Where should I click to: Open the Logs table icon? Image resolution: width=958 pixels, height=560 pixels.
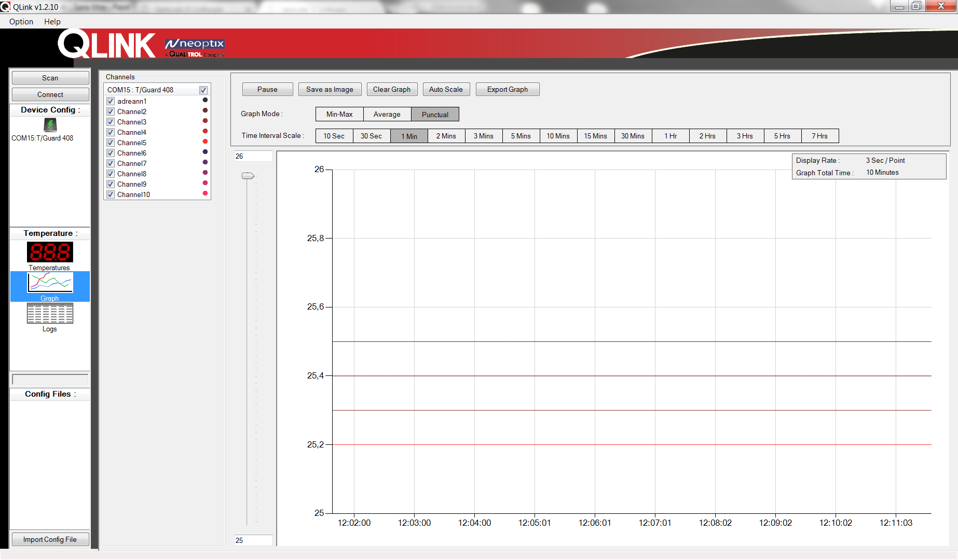[x=50, y=314]
